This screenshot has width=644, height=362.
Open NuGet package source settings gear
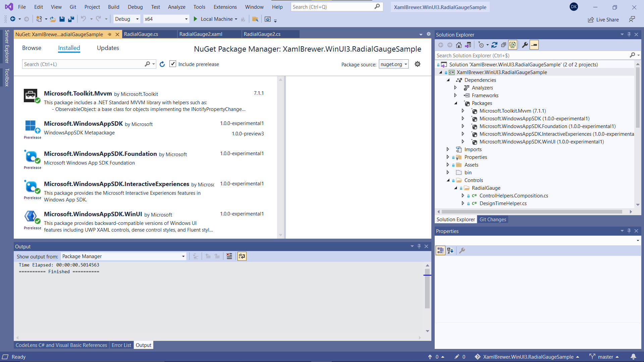point(417,64)
